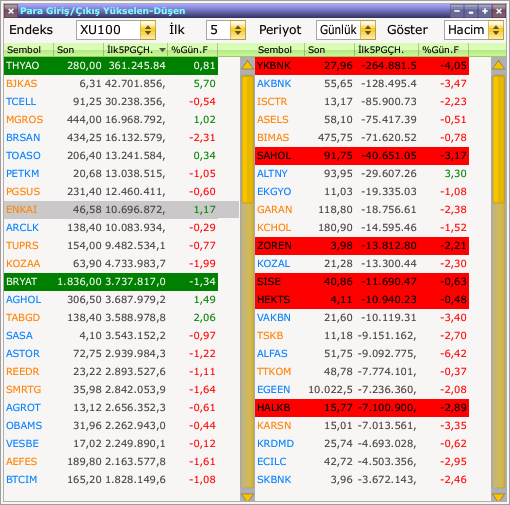Click the right İlk5PGÇH. column header
This screenshot has width=510, height=505.
(x=386, y=50)
